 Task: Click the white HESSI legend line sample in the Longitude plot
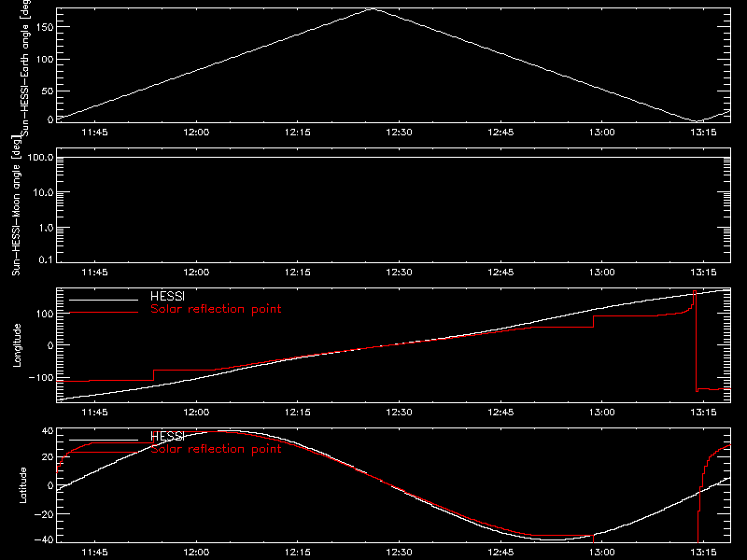104,300
